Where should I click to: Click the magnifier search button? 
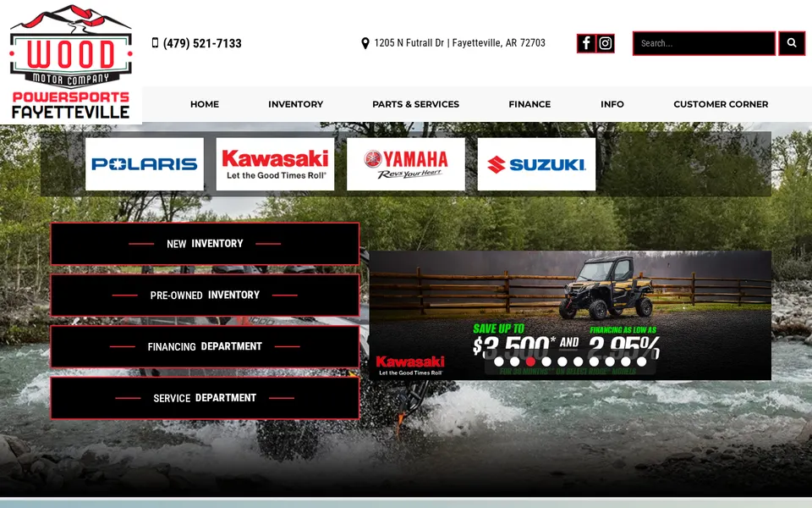coord(792,43)
